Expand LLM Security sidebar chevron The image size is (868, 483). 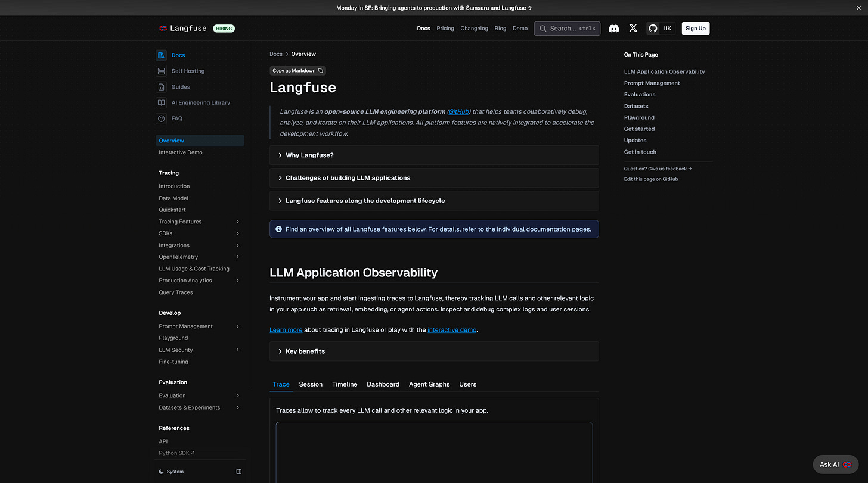(x=238, y=350)
